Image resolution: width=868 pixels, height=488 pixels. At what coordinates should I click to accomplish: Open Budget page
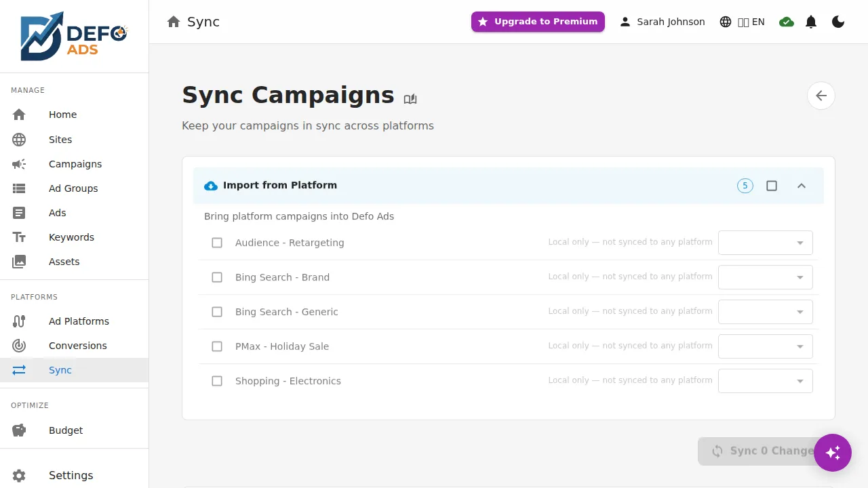point(75,430)
